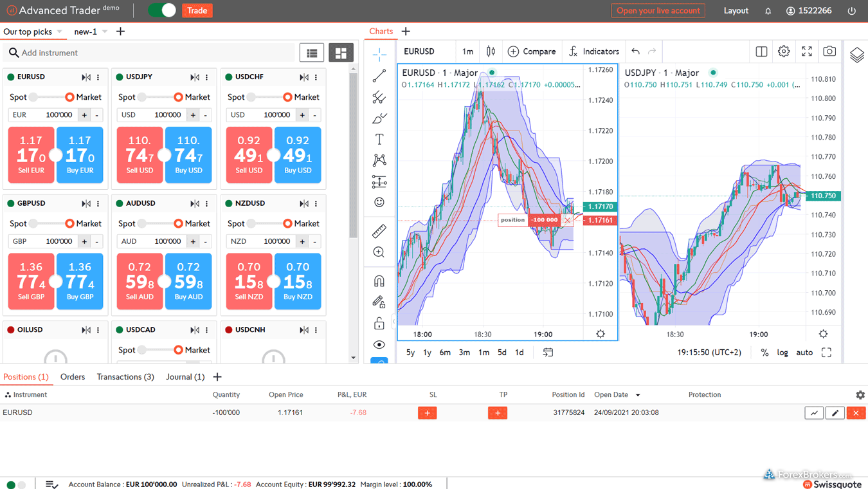Image resolution: width=868 pixels, height=489 pixels.
Task: Toggle the Trade mode switch
Action: click(x=161, y=10)
